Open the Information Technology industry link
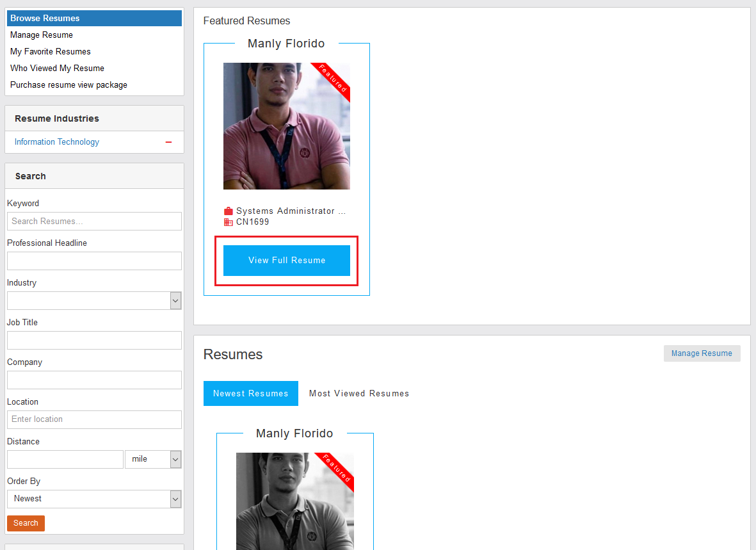 tap(57, 142)
